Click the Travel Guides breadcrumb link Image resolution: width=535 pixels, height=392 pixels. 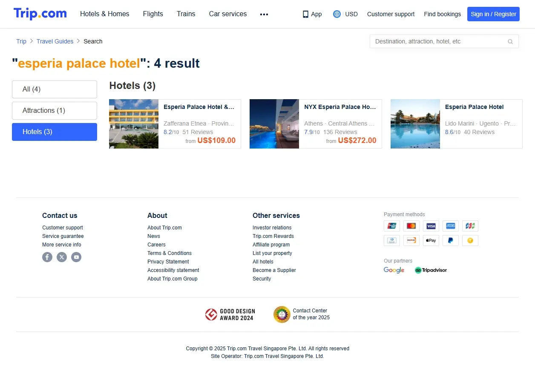click(55, 41)
